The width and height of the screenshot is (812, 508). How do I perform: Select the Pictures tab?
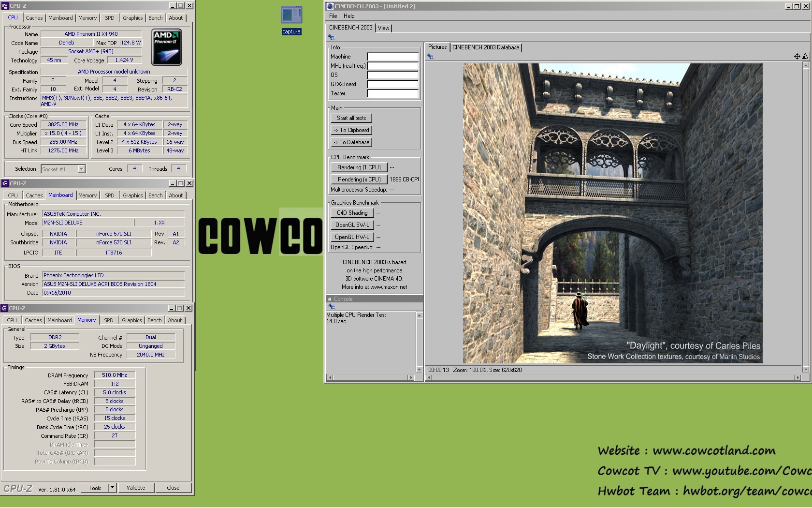[437, 47]
